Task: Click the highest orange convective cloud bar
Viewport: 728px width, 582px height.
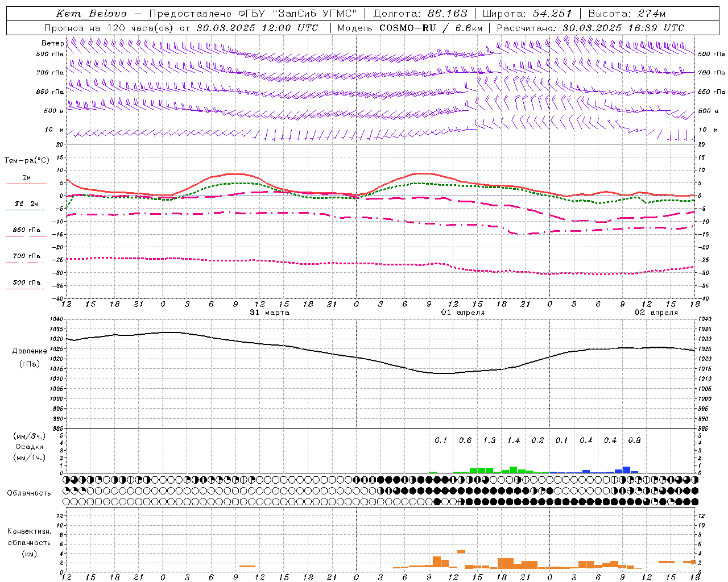Action: (x=461, y=551)
